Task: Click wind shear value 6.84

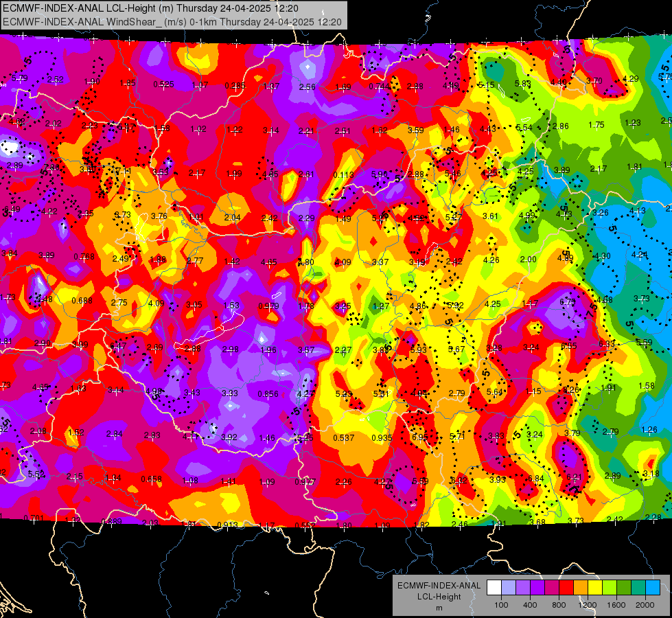Action: 535,478
